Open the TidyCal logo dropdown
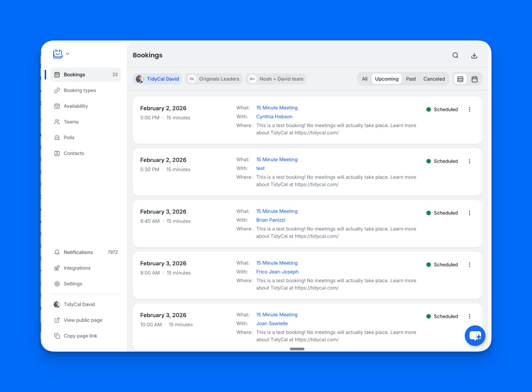This screenshot has width=532, height=392. [x=61, y=54]
